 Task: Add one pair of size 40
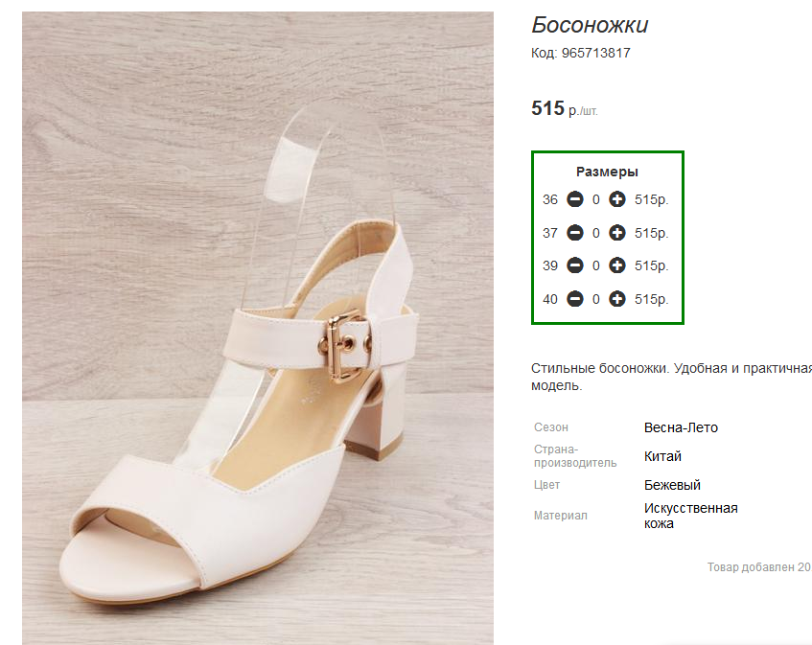point(616,299)
